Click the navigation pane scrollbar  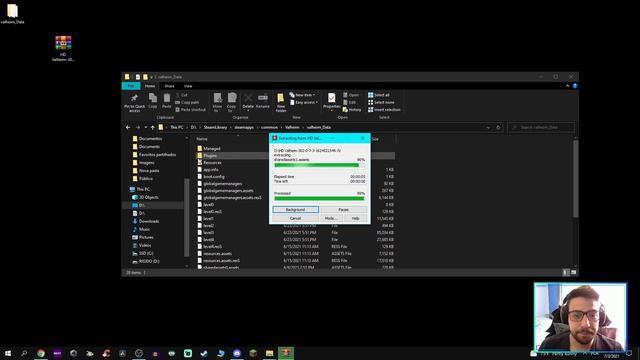click(187, 218)
